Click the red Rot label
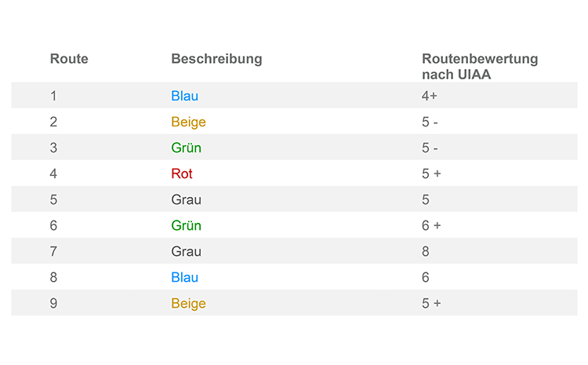588x365 pixels. 182,173
